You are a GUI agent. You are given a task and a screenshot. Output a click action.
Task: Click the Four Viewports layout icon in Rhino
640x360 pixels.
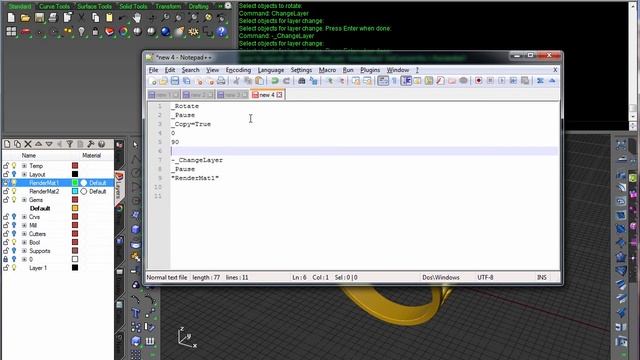tap(11, 31)
